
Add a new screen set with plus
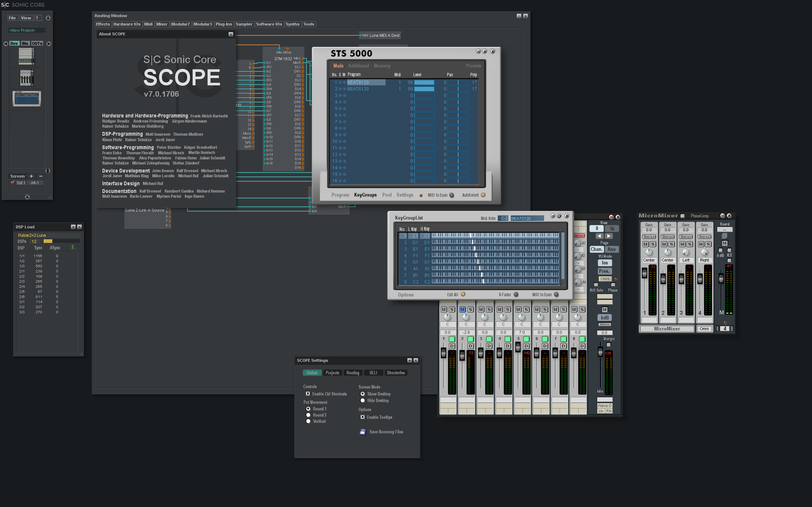point(31,176)
